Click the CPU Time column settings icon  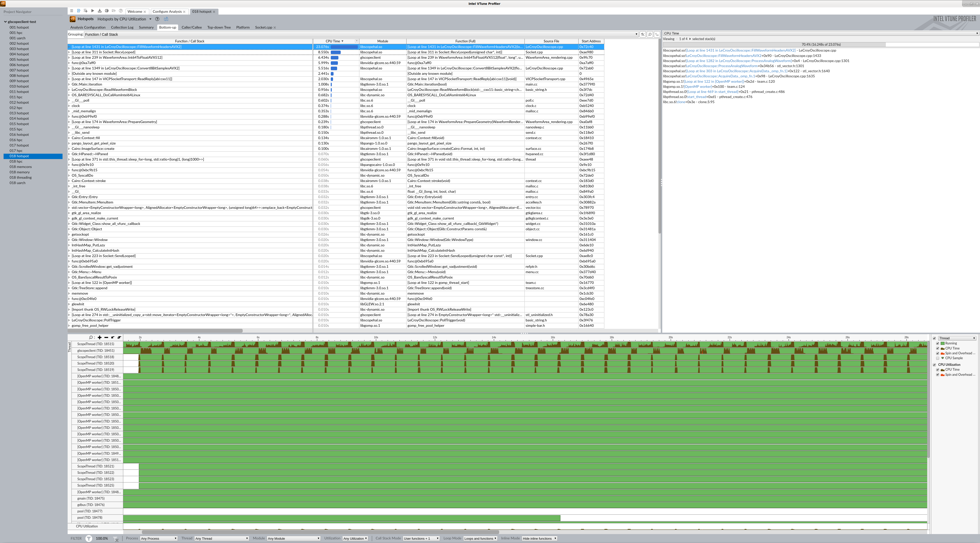pyautogui.click(x=357, y=41)
